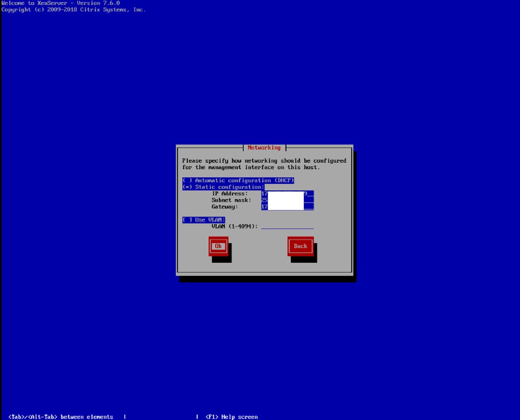Click the 'Gateway:' label
The height and width of the screenshot is (420, 520).
pyautogui.click(x=225, y=207)
